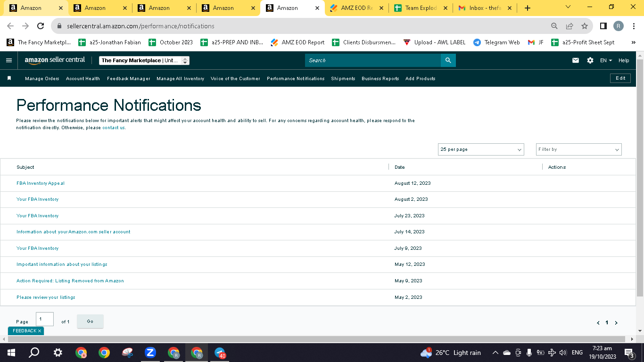The width and height of the screenshot is (644, 362).
Task: Open the Chrome side panel icon
Action: tap(603, 26)
